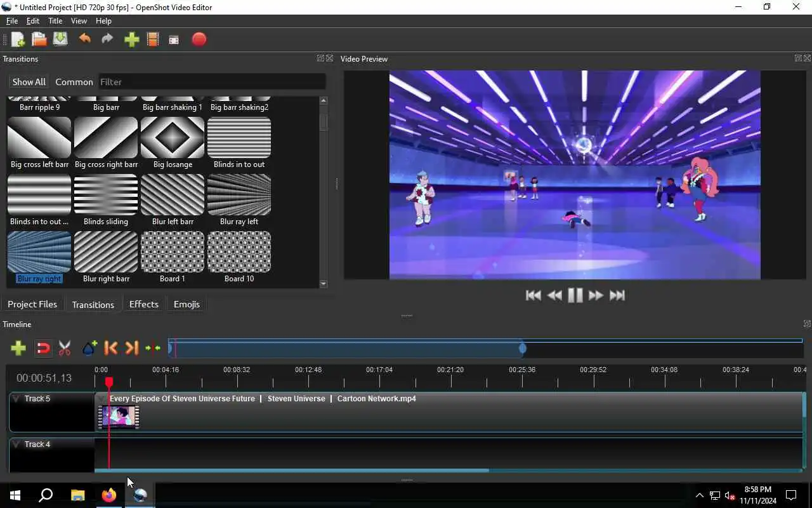
Task: Save the project with the toolbar icon
Action: (60, 39)
